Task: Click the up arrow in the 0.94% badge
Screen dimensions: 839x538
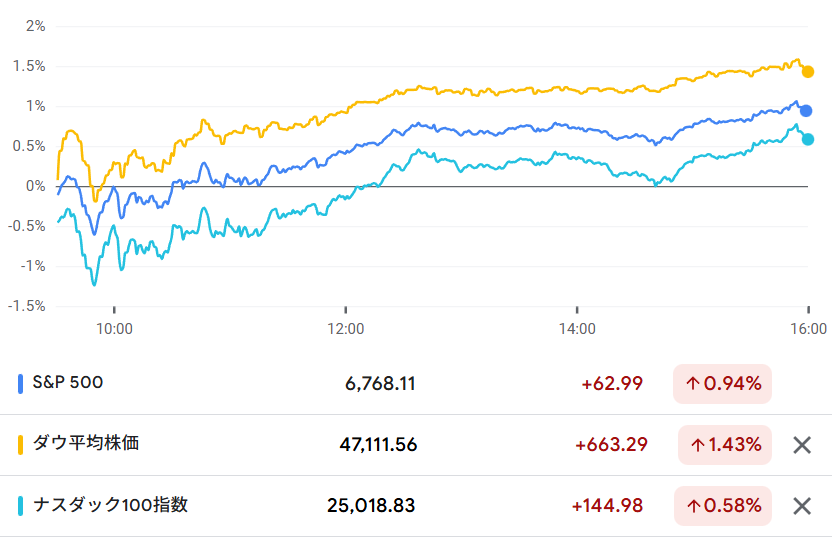Action: tap(692, 383)
